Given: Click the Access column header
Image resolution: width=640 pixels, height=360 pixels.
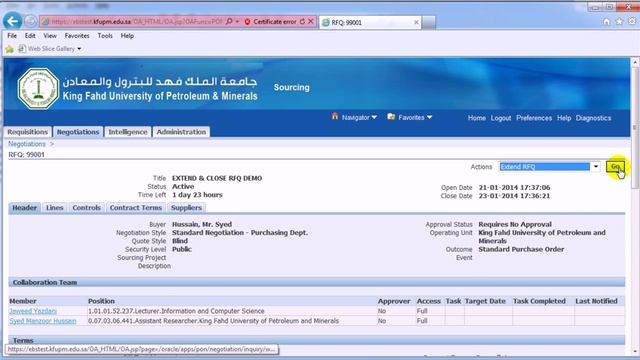Looking at the screenshot, I should (429, 301).
